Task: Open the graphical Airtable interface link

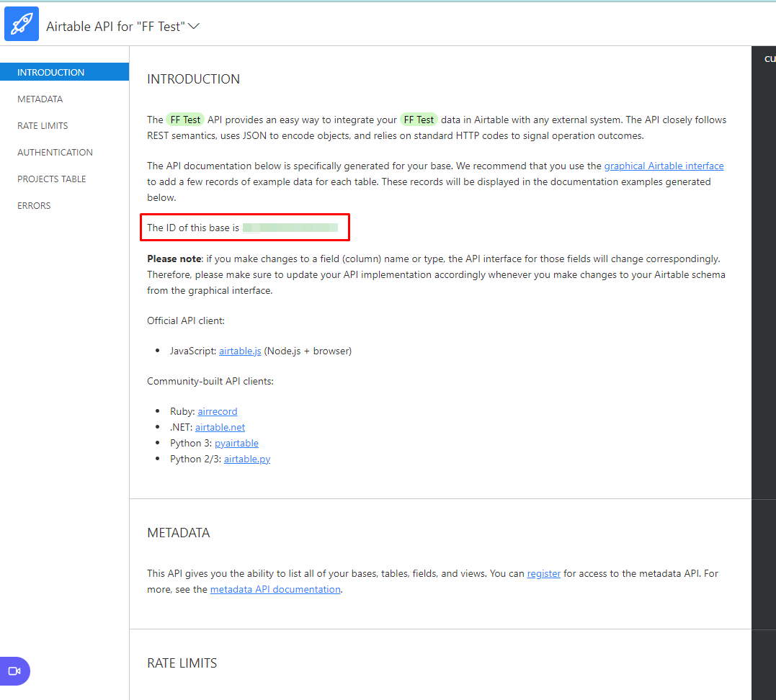Action: (x=664, y=166)
